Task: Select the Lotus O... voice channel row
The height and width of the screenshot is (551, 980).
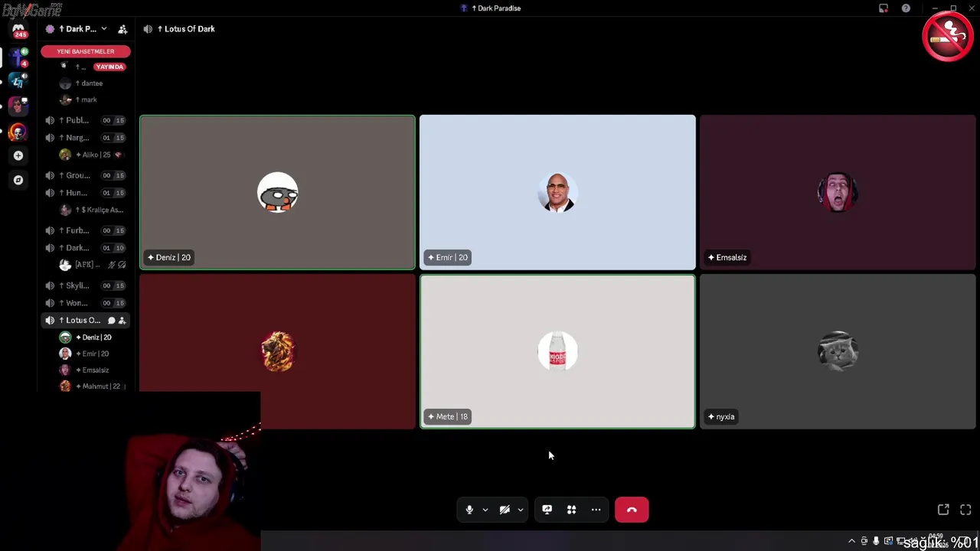Action: [x=84, y=321]
